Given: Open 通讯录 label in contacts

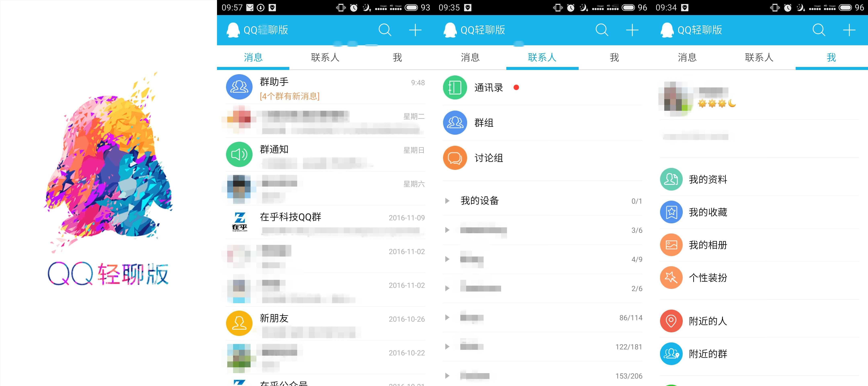Looking at the screenshot, I should (x=489, y=88).
